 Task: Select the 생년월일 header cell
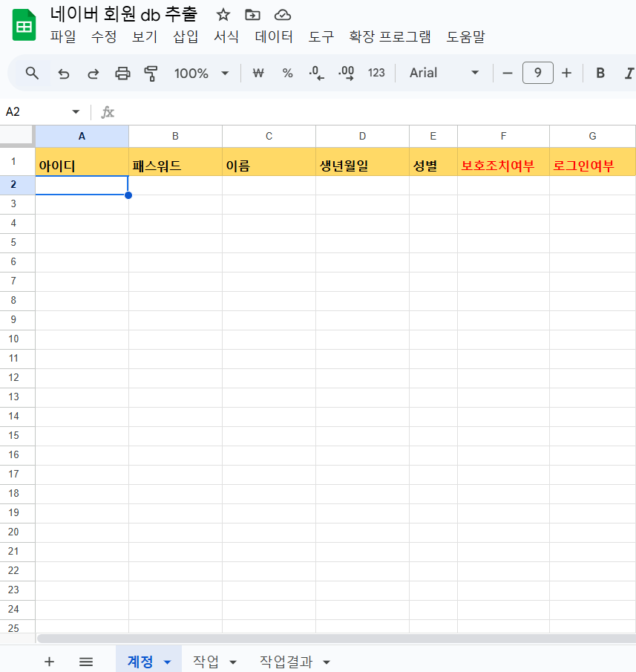(x=362, y=162)
